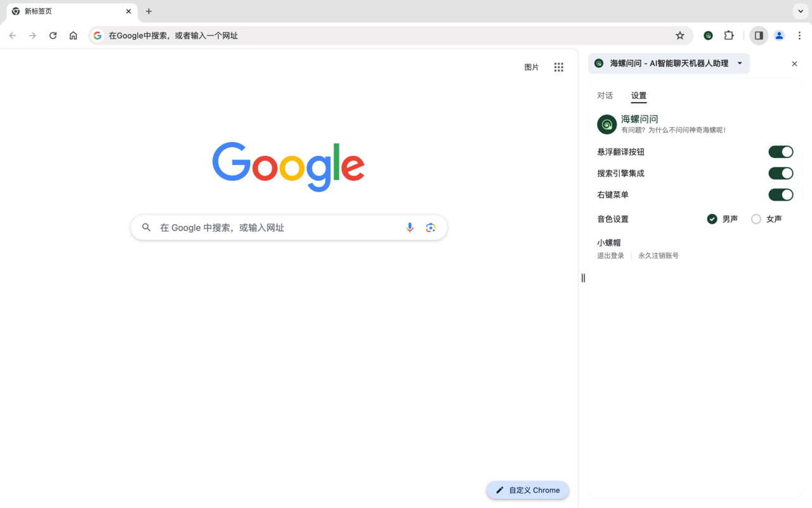
Task: Click the Google icon in the address bar
Action: (98, 36)
